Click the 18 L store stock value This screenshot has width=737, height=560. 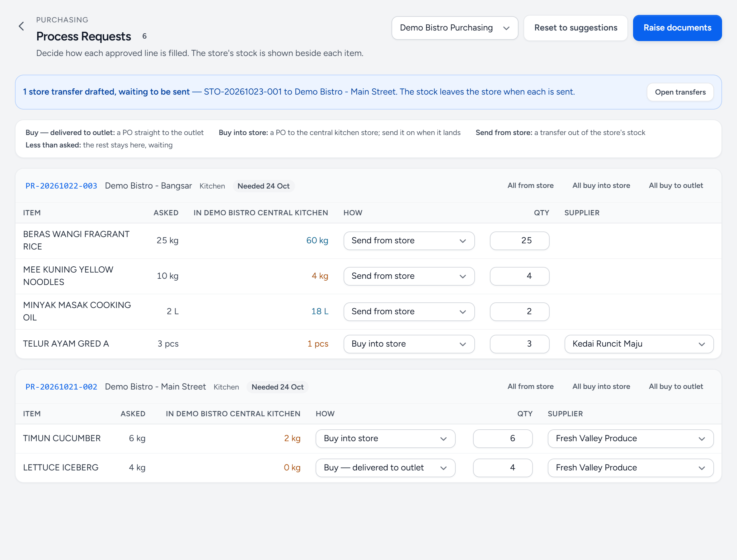coord(320,311)
